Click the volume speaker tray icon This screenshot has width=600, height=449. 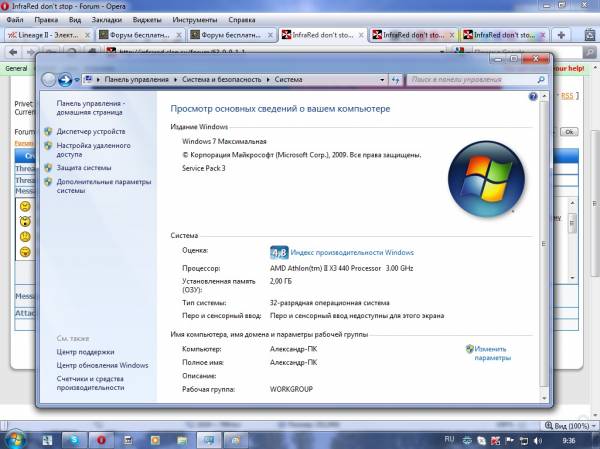click(538, 441)
